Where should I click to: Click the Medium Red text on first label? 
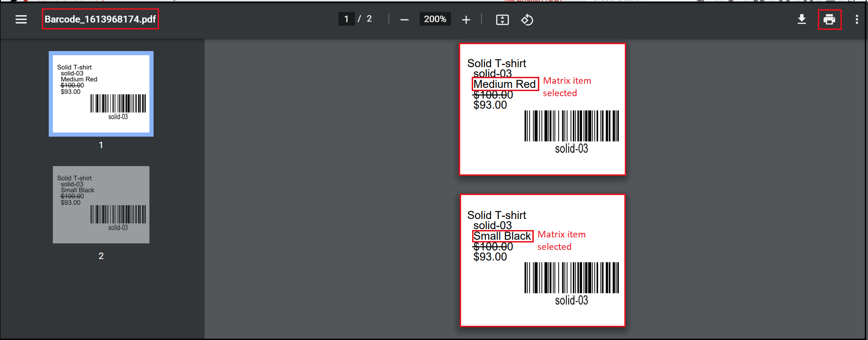(x=504, y=84)
